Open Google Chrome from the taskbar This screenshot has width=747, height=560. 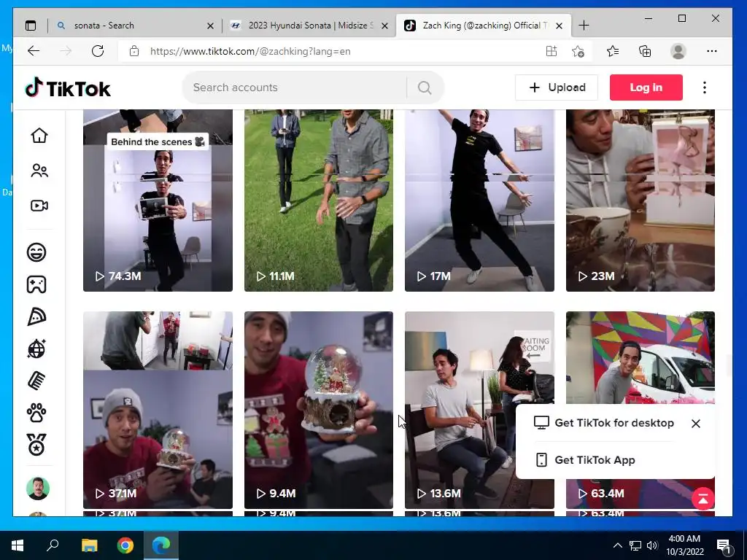tap(125, 545)
